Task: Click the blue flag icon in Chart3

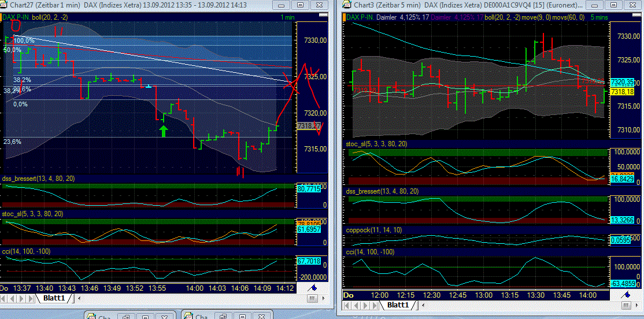Action: pos(627,295)
